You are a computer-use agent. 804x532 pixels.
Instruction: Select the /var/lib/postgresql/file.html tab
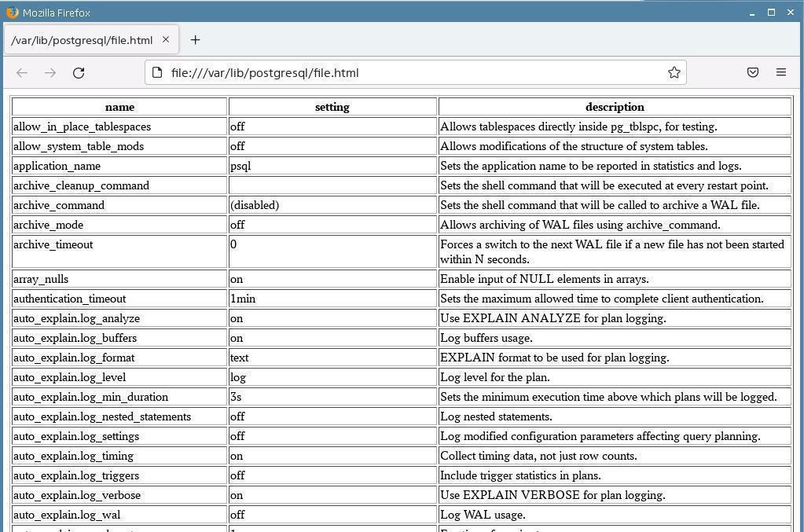[82, 40]
